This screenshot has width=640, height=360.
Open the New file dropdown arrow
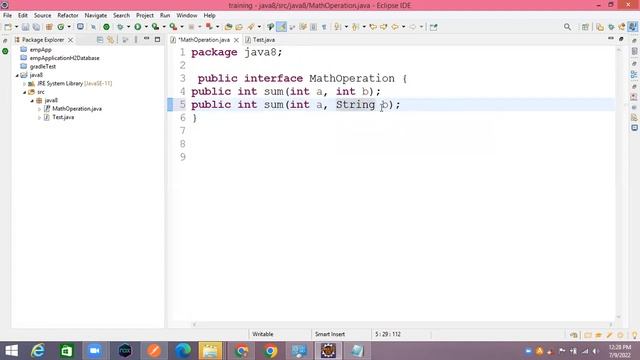click(x=17, y=27)
